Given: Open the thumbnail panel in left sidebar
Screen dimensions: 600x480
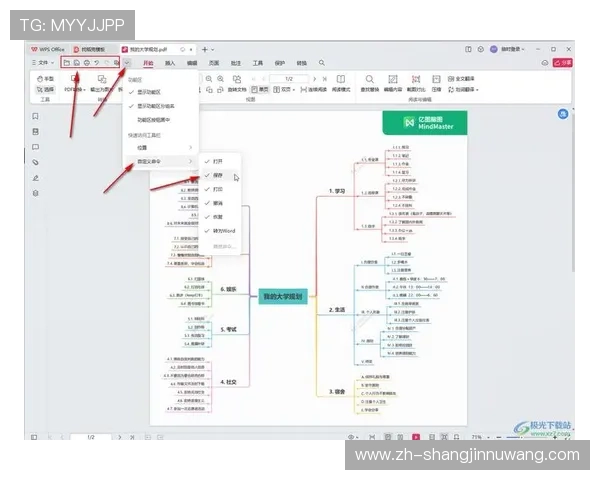Looking at the screenshot, I should click(x=36, y=132).
